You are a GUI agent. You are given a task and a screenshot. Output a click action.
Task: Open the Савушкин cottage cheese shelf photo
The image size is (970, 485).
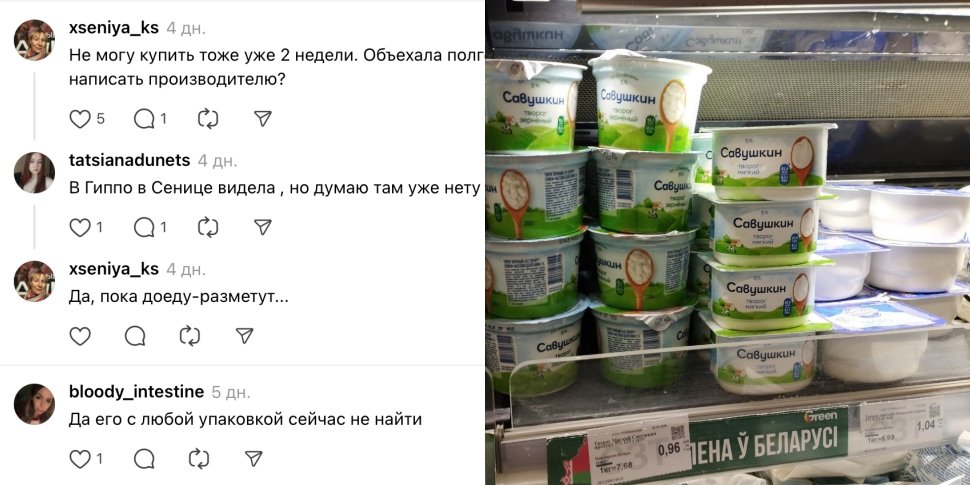(728, 242)
